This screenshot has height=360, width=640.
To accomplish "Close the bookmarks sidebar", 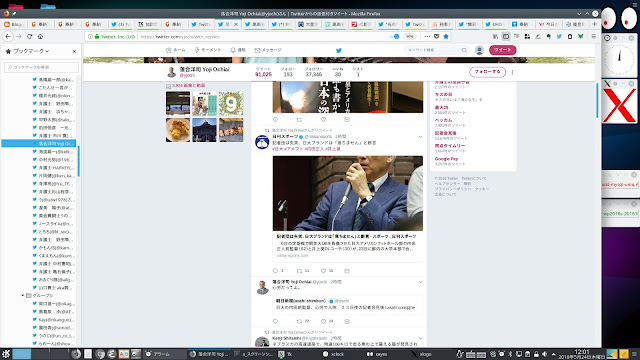I will pos(74,51).
